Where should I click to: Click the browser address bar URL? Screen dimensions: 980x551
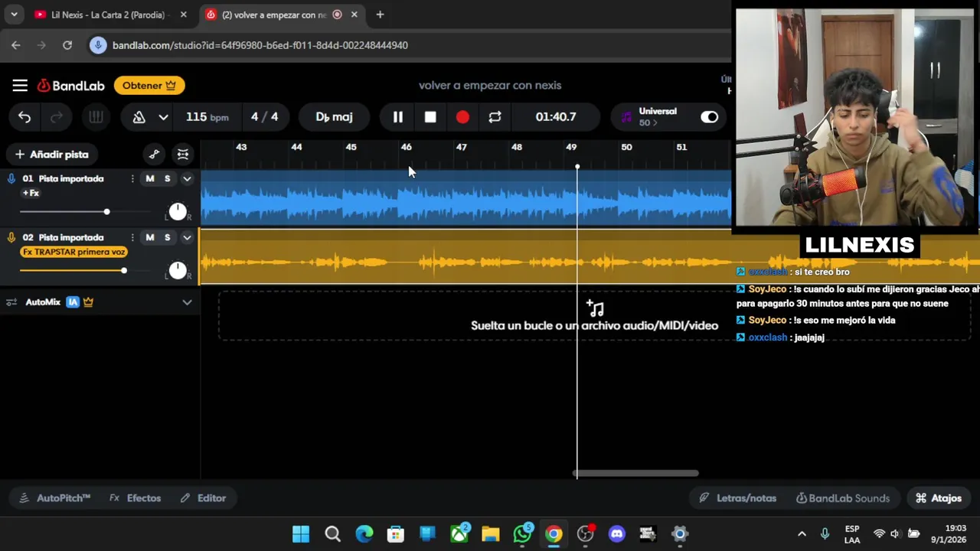[260, 45]
